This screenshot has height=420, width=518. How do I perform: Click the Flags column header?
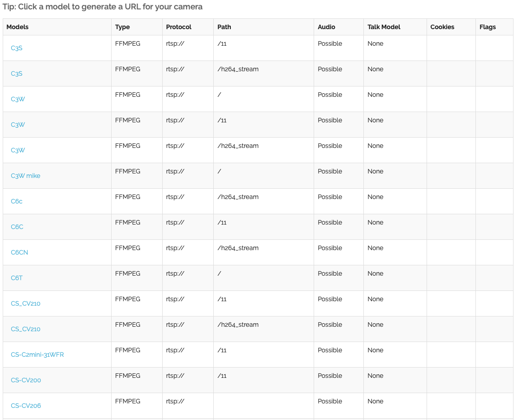pyautogui.click(x=488, y=27)
